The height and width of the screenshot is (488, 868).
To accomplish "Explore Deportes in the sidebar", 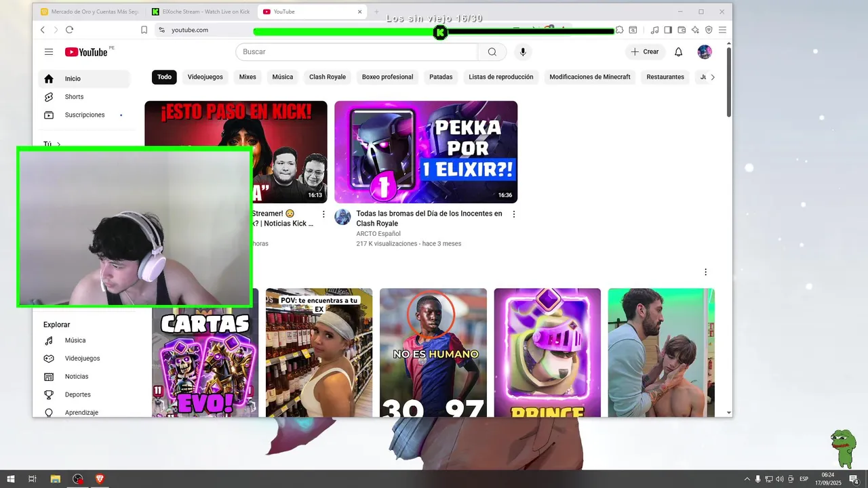I will coord(84,394).
